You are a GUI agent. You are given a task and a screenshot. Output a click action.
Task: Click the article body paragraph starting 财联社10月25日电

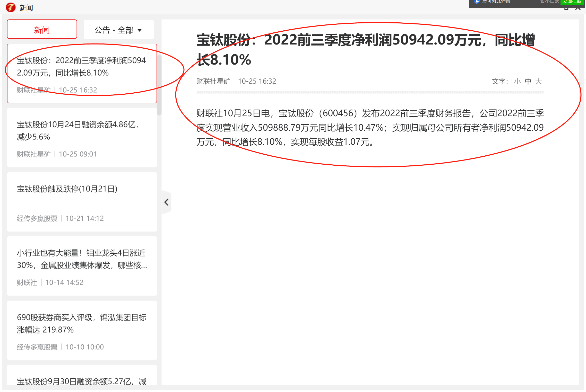click(370, 128)
